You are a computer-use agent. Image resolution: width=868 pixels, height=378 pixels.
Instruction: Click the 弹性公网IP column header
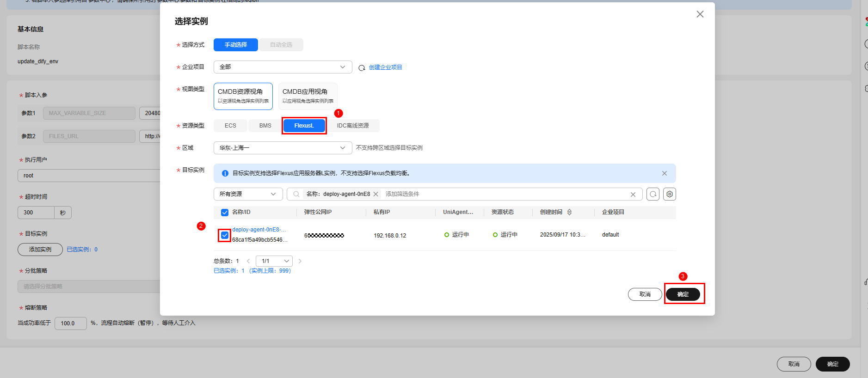pyautogui.click(x=318, y=212)
